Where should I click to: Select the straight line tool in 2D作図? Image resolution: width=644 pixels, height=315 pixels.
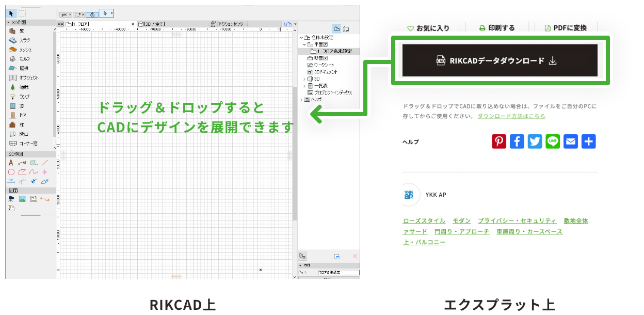(45, 163)
